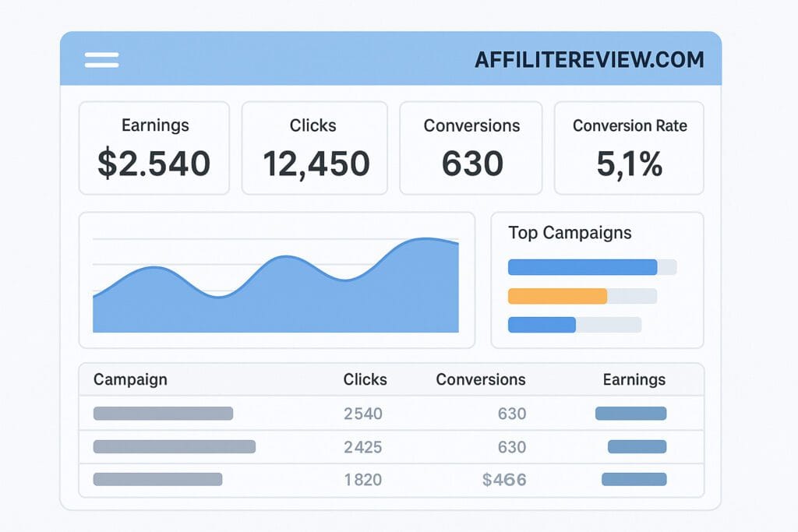Click the Top Campaigns heading
The image size is (798, 532).
570,233
